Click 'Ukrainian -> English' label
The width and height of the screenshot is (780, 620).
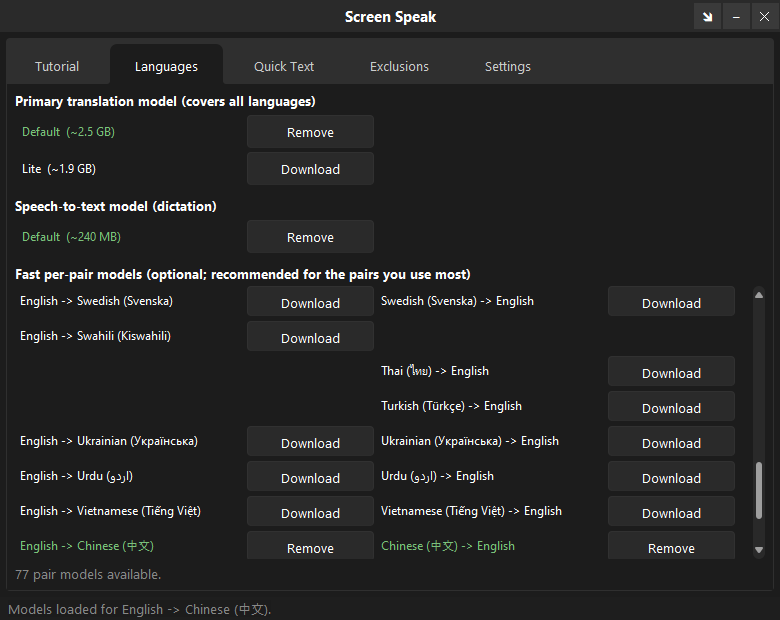470,441
